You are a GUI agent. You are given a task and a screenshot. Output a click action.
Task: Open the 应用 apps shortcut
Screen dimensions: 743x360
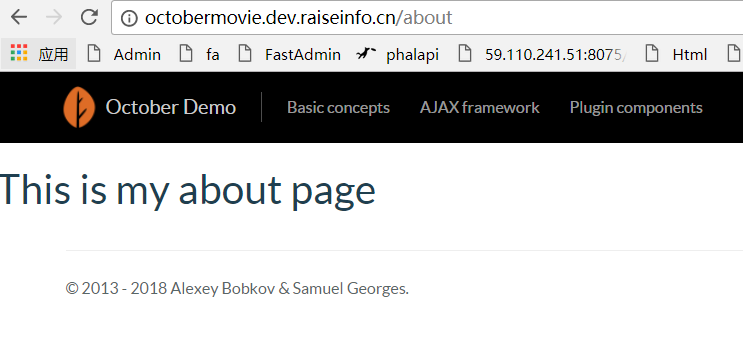[x=39, y=54]
